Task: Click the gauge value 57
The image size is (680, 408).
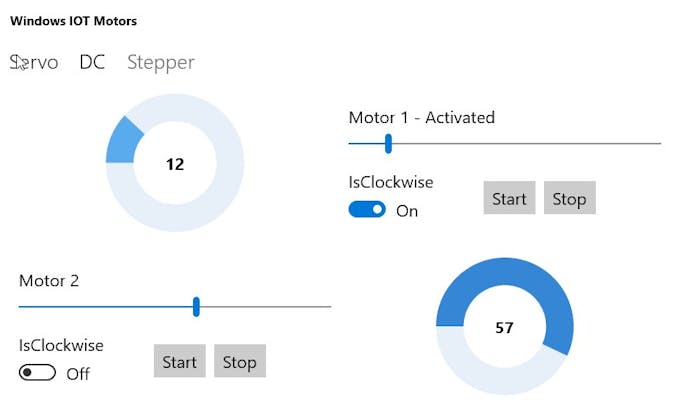Action: pos(504,328)
